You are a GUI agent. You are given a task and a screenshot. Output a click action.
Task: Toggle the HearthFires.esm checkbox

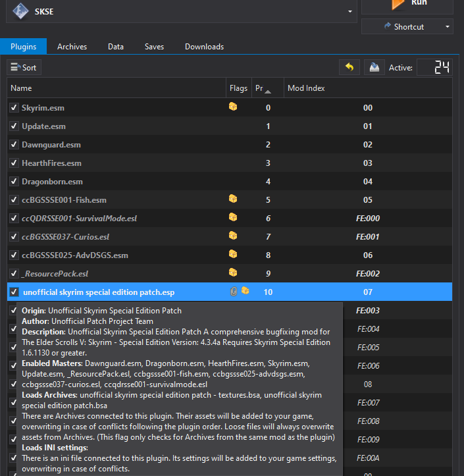coord(14,163)
